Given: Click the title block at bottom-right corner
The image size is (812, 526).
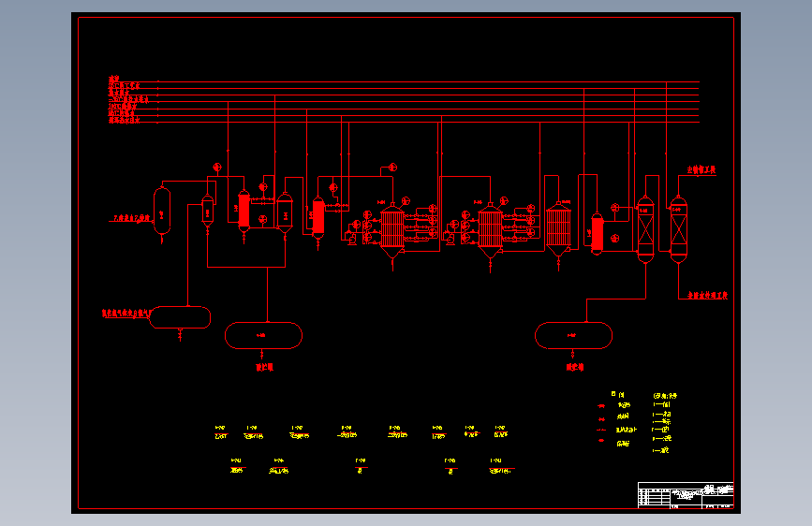Looking at the screenshot, I should coord(686,495).
